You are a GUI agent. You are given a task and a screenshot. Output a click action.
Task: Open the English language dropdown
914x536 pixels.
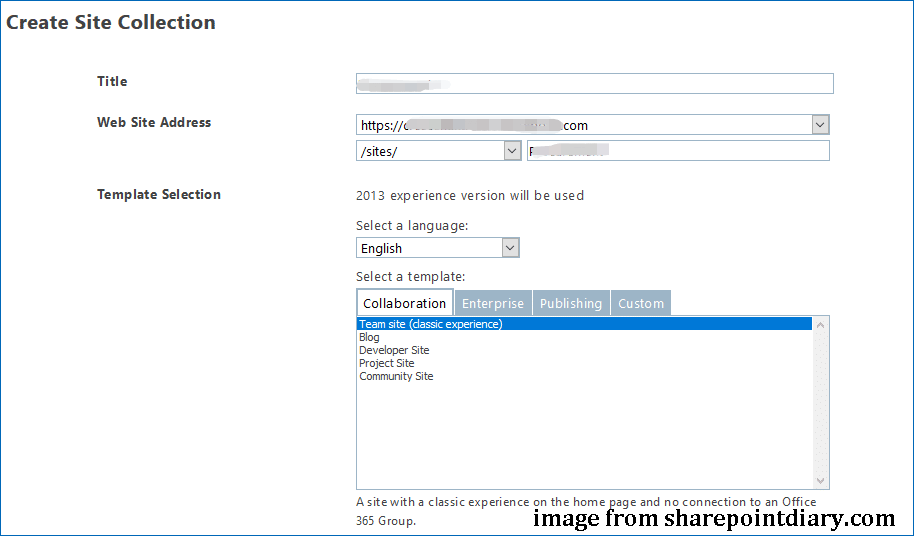tap(510, 248)
